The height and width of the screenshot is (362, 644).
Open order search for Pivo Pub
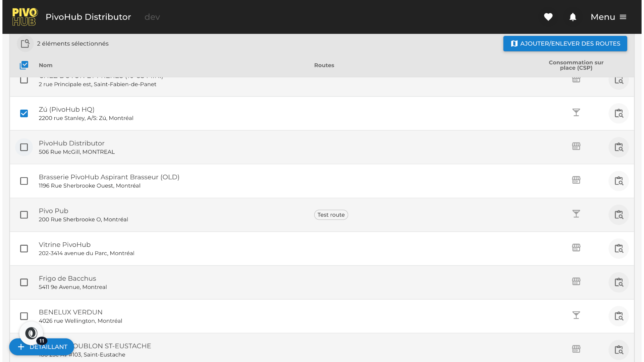(619, 215)
